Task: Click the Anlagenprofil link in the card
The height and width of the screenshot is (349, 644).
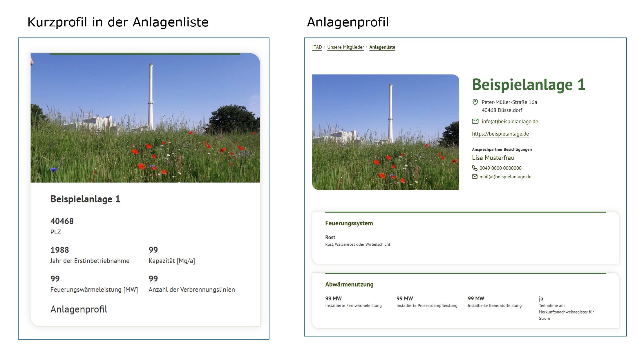Action: 79,309
